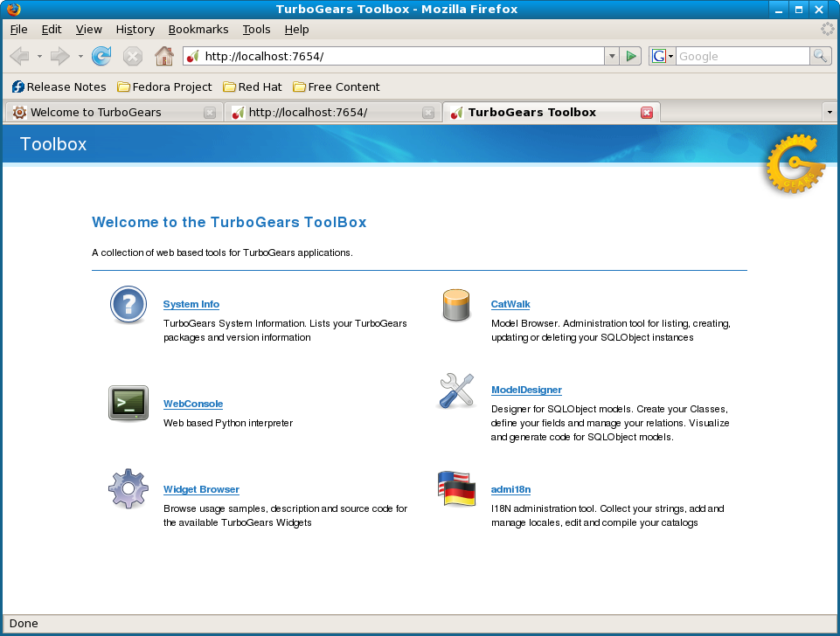This screenshot has height=636, width=840.
Task: Expand the address bar URL dropdown
Action: [613, 56]
